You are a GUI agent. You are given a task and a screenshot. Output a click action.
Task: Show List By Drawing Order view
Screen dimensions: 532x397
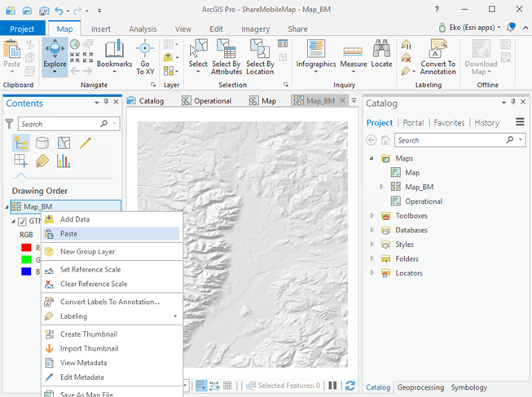tap(20, 143)
